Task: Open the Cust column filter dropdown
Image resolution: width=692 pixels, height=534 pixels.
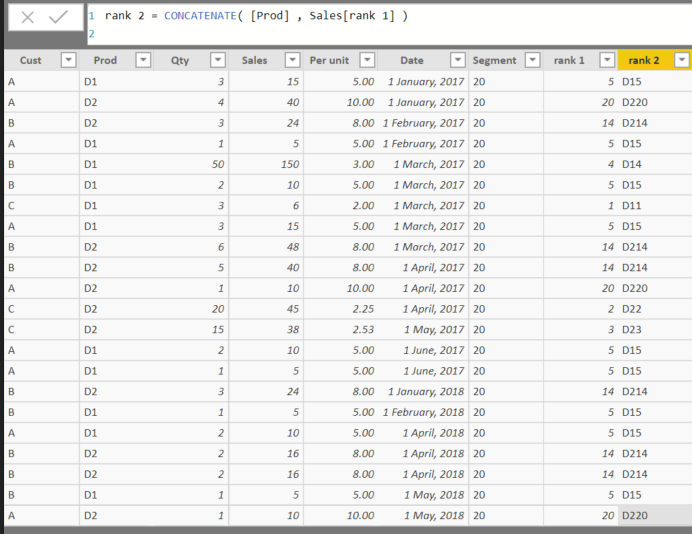Action: coord(68,60)
